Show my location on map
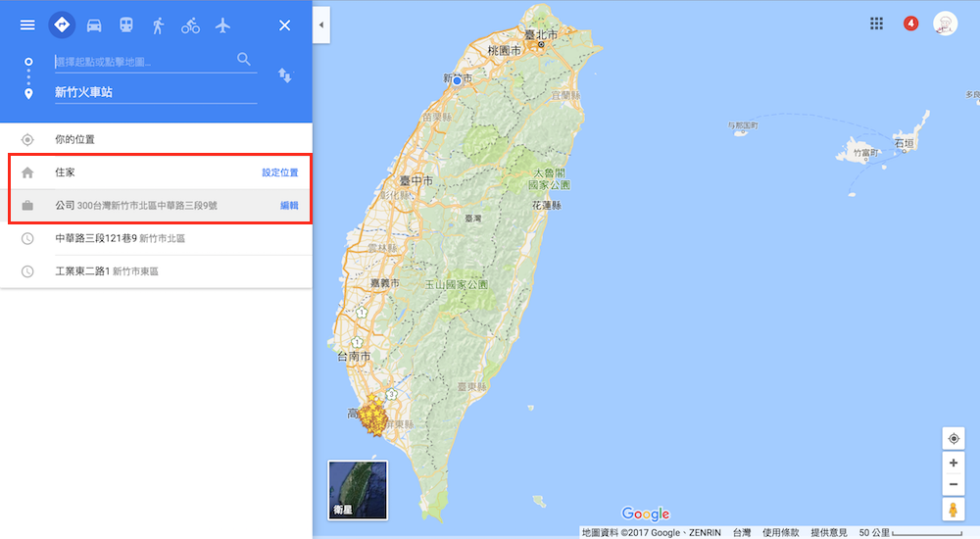 (x=954, y=438)
